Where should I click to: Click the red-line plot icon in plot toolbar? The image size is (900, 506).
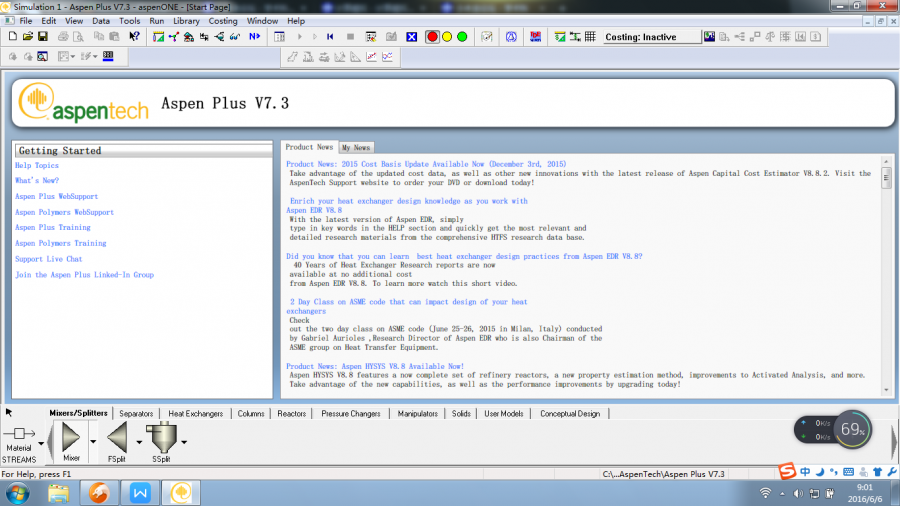[371, 57]
